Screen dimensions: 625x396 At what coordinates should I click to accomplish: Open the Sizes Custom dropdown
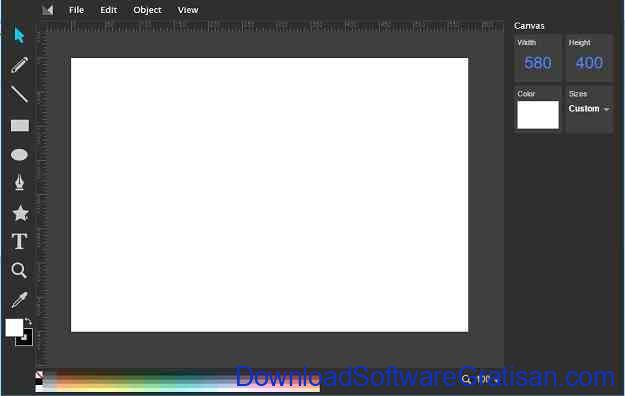coord(589,109)
